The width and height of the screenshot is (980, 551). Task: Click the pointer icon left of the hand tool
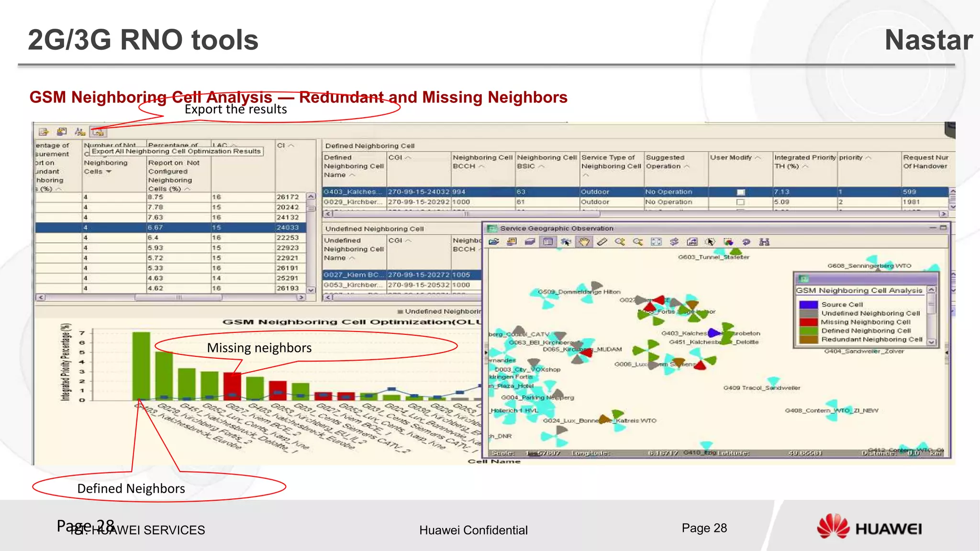(x=566, y=242)
